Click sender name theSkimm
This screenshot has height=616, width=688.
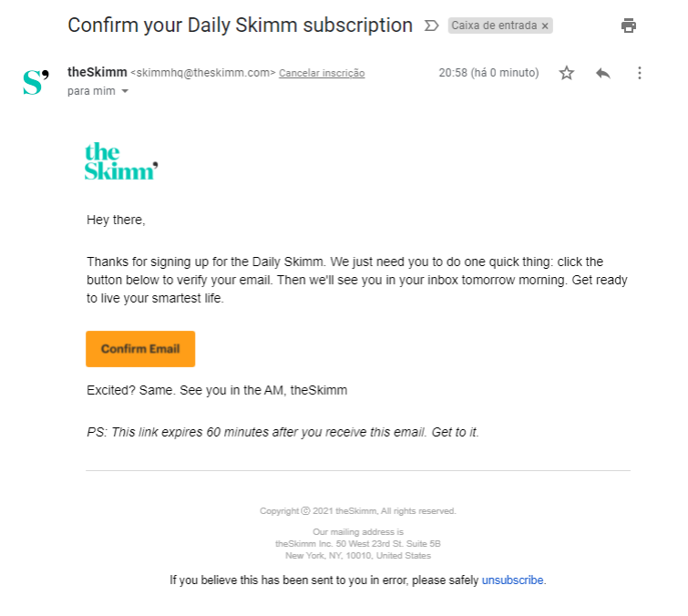point(97,72)
